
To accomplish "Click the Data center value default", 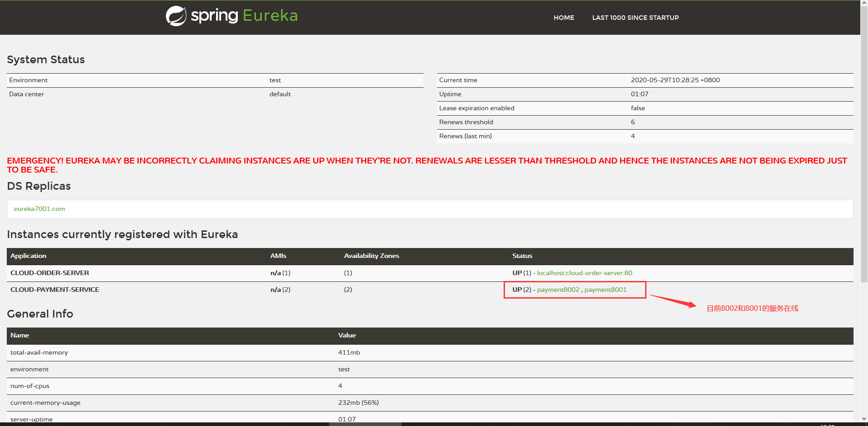I will (280, 94).
